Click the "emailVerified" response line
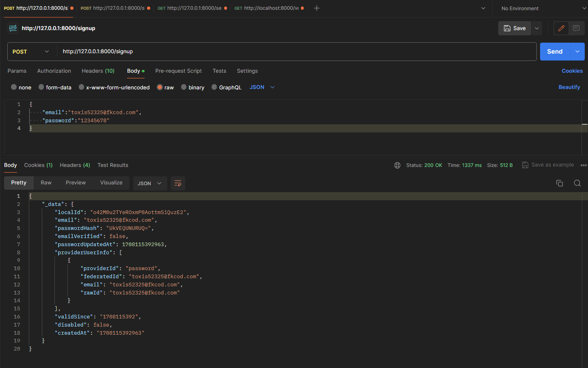This screenshot has width=588, height=368. [x=91, y=236]
